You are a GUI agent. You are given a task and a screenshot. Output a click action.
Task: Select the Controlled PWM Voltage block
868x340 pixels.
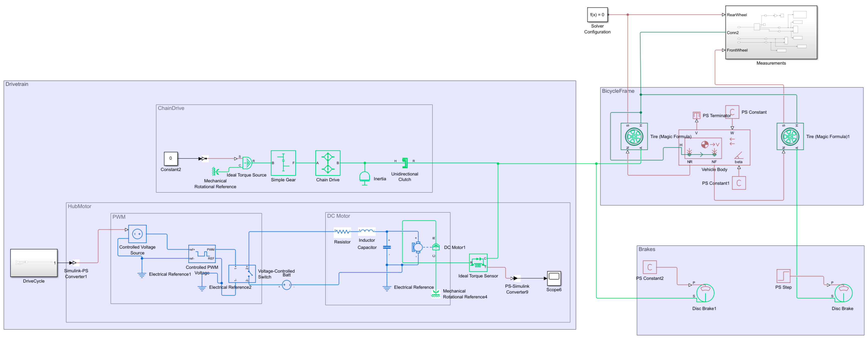click(x=202, y=254)
